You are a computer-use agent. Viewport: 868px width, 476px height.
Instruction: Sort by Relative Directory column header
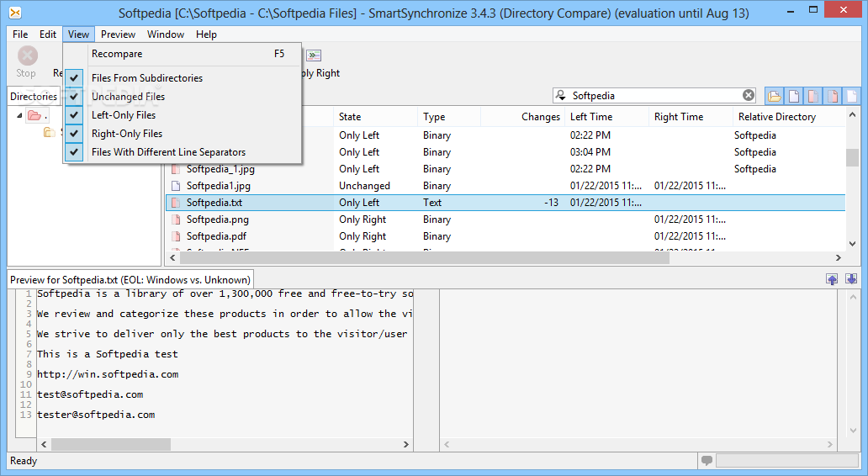[790, 117]
